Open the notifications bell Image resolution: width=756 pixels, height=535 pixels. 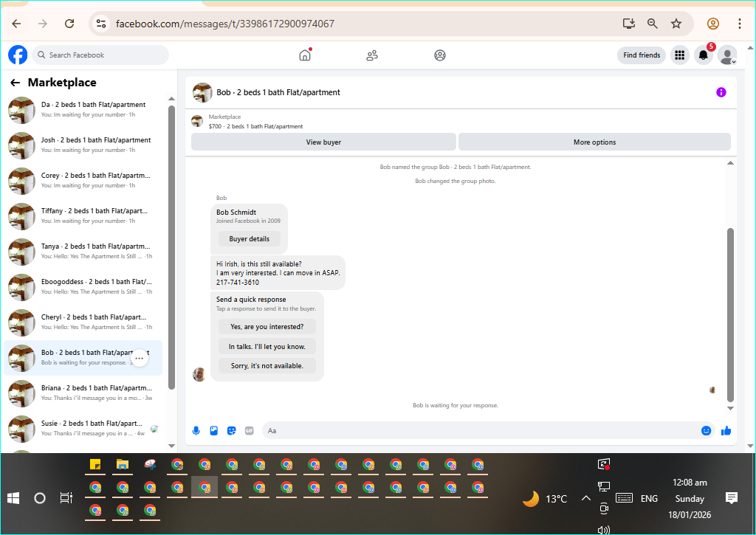click(704, 55)
